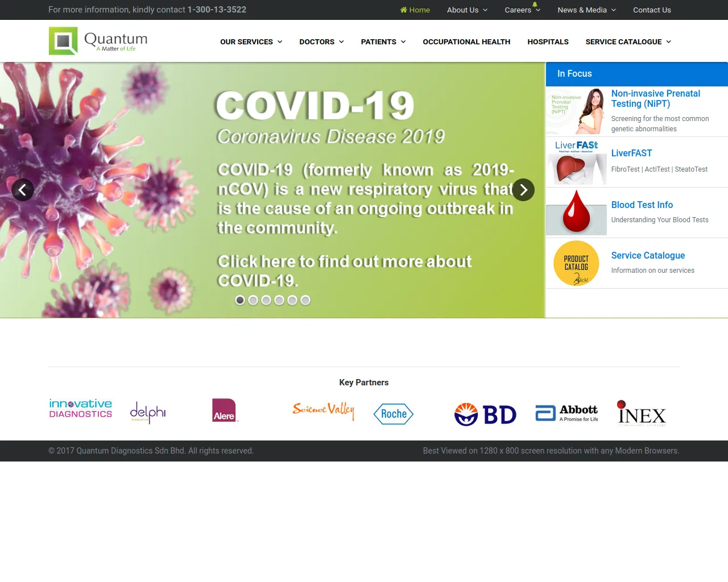Open the Contact Us menu item

652,10
